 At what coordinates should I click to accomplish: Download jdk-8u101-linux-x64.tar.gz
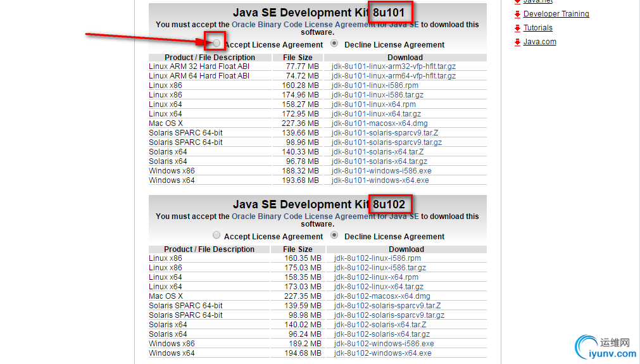[x=376, y=114]
